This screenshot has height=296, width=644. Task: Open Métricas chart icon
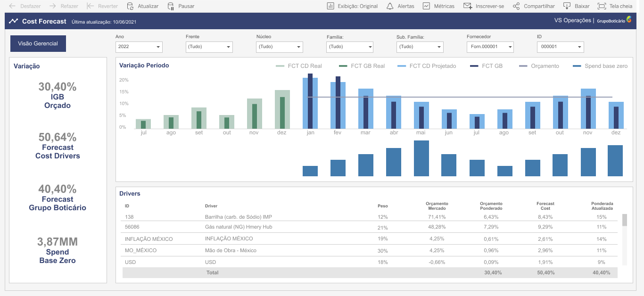coord(426,6)
